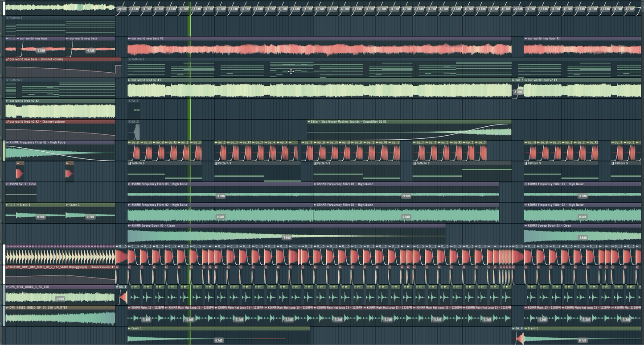Open clip menu icon of OPS_RFX1_BUILD_3_FX_150
The width and height of the screenshot is (644, 345).
coord(7,287)
